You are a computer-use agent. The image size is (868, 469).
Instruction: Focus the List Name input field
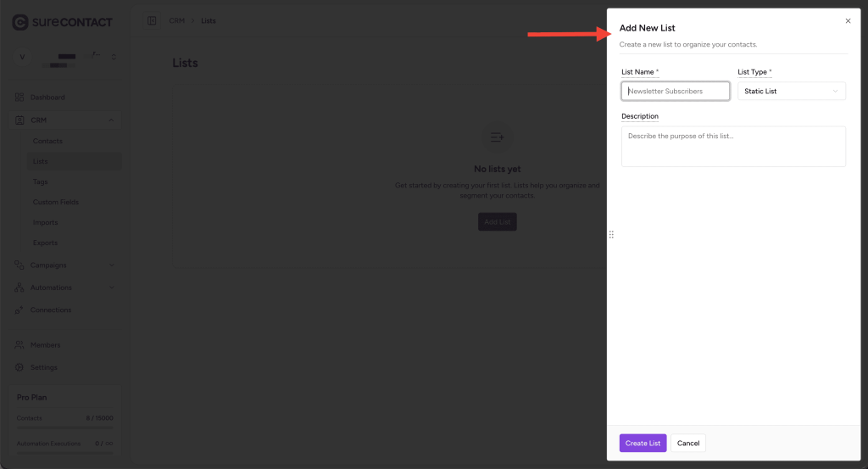[x=676, y=91]
